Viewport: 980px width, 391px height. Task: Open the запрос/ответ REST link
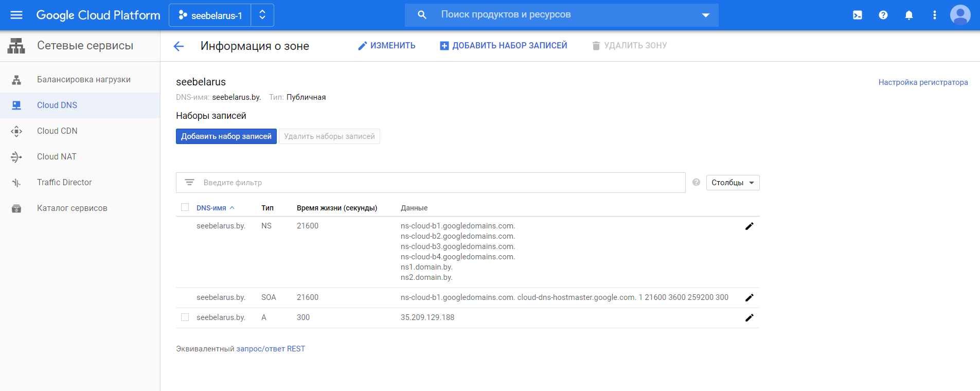(x=271, y=349)
